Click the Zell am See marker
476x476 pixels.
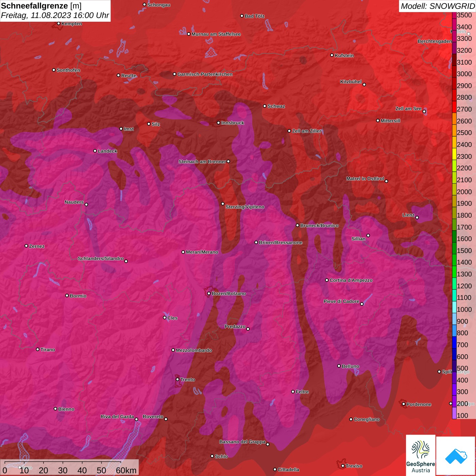(424, 111)
